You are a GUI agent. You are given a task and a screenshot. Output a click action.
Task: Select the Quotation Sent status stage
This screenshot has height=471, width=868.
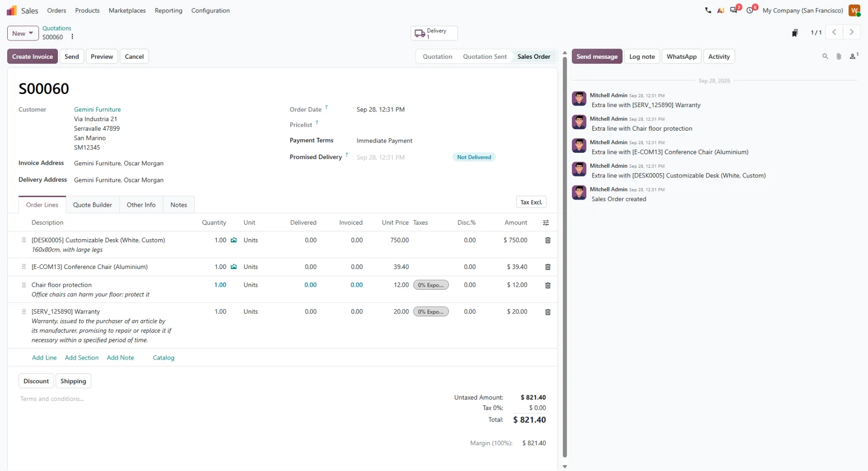tap(485, 56)
